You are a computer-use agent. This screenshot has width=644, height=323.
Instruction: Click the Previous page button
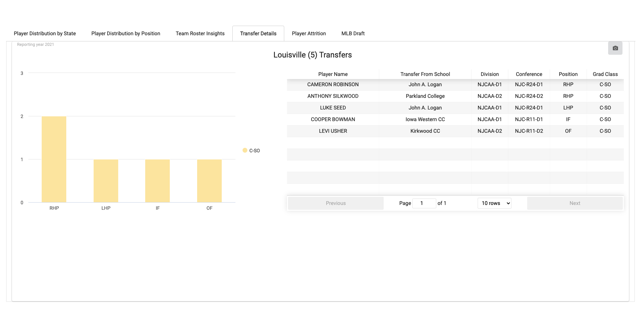(x=336, y=203)
